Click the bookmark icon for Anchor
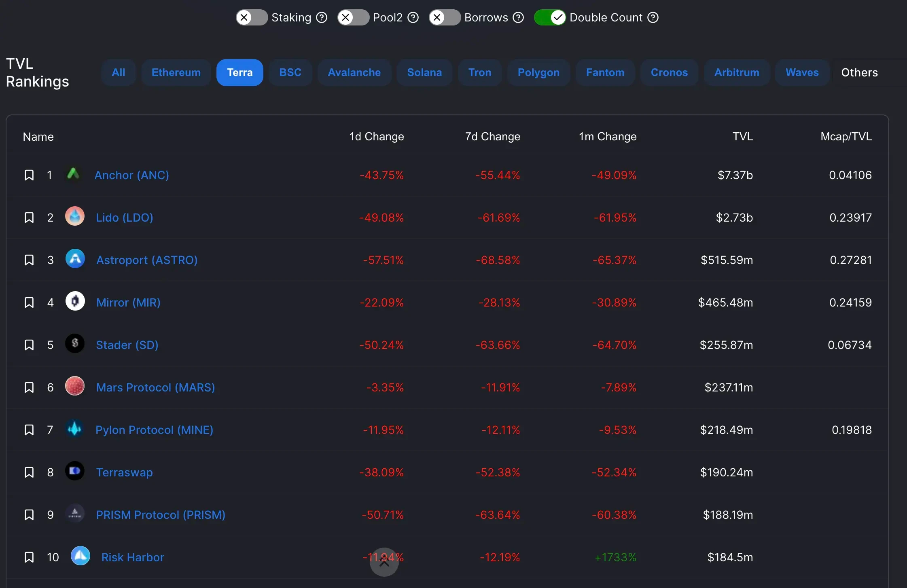Viewport: 907px width, 588px height. pos(28,174)
